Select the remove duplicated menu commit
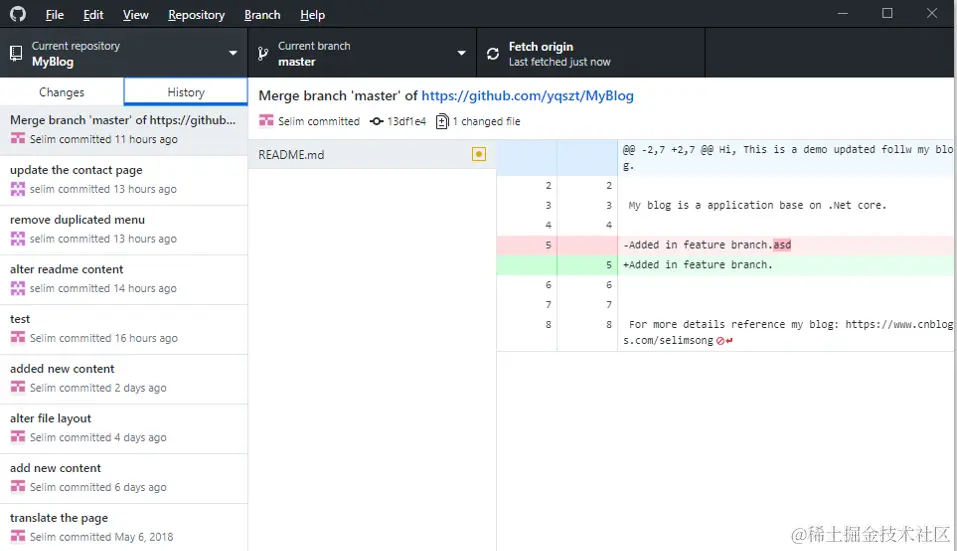 point(124,230)
